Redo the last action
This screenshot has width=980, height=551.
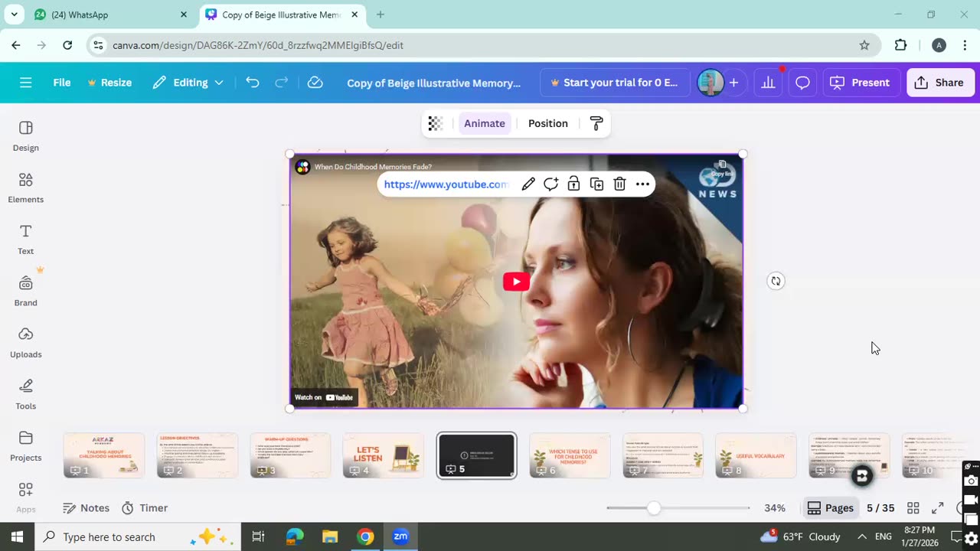click(x=281, y=83)
